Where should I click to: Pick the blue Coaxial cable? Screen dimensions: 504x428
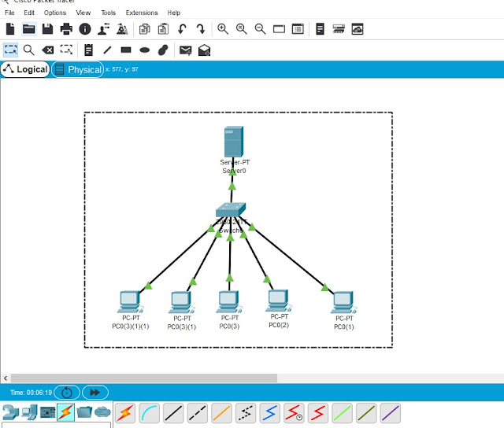click(269, 413)
